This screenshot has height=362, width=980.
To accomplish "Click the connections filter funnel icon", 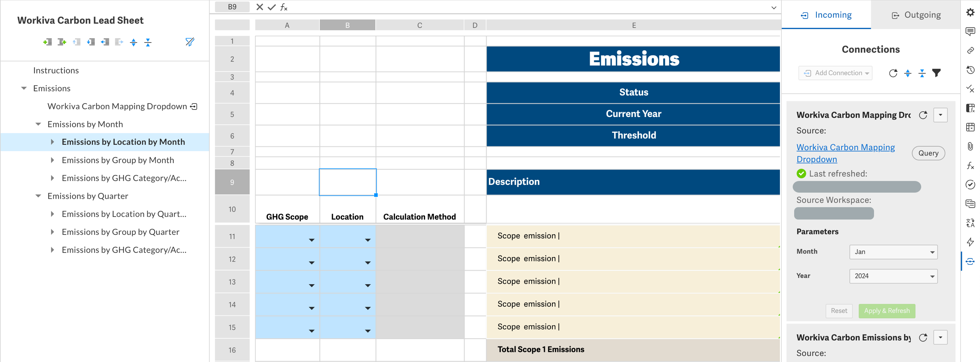I will click(937, 73).
